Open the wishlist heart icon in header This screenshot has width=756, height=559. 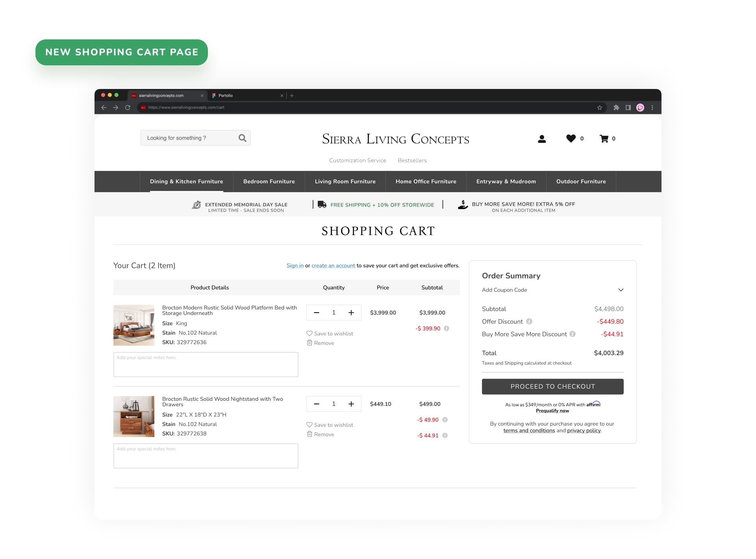click(x=571, y=138)
